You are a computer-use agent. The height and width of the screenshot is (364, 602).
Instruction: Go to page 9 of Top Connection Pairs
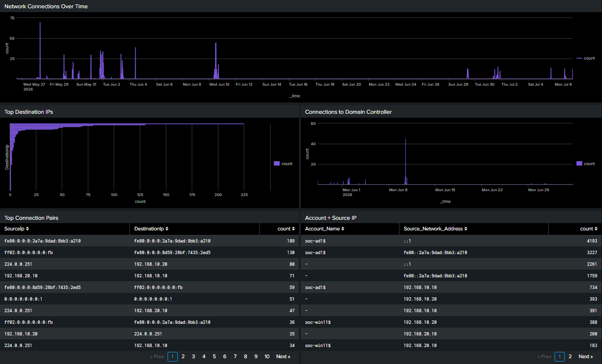[256, 357]
